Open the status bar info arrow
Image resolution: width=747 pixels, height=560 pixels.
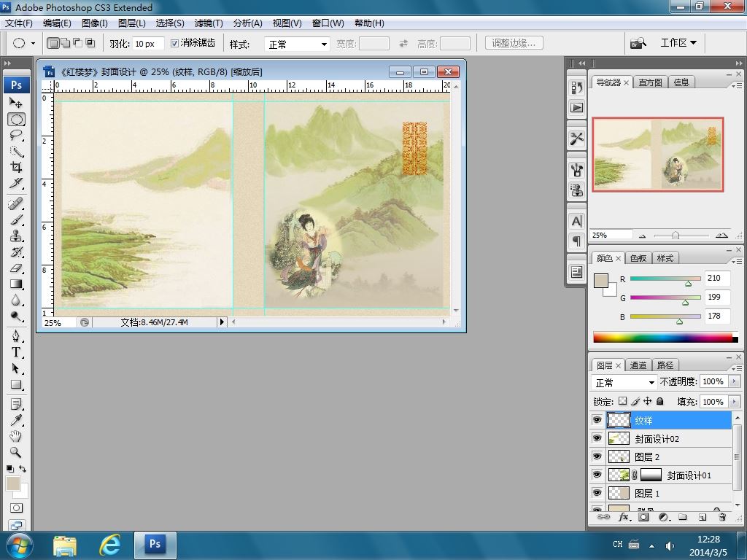[222, 322]
